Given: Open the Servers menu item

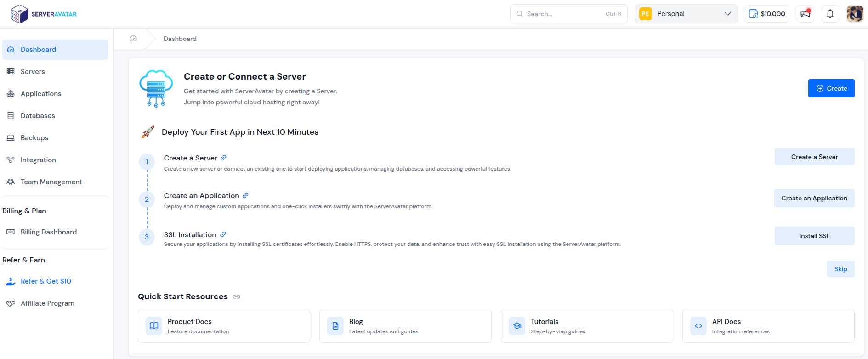Looking at the screenshot, I should [33, 72].
